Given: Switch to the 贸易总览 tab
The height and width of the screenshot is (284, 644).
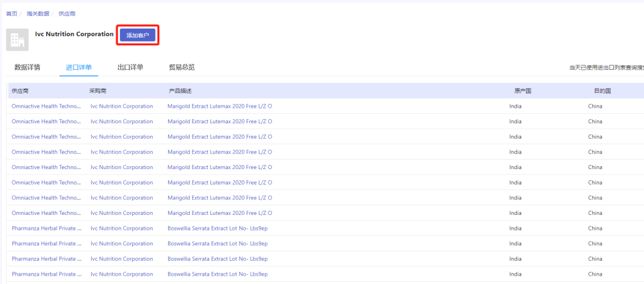Looking at the screenshot, I should pos(181,68).
